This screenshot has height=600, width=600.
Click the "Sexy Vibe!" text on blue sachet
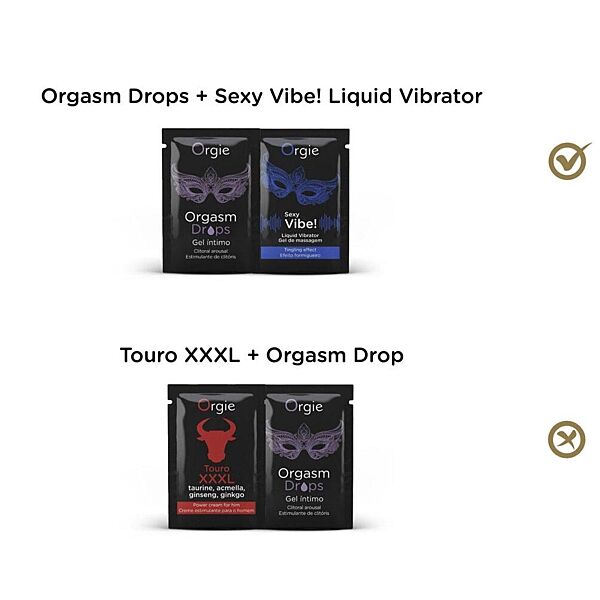click(300, 221)
